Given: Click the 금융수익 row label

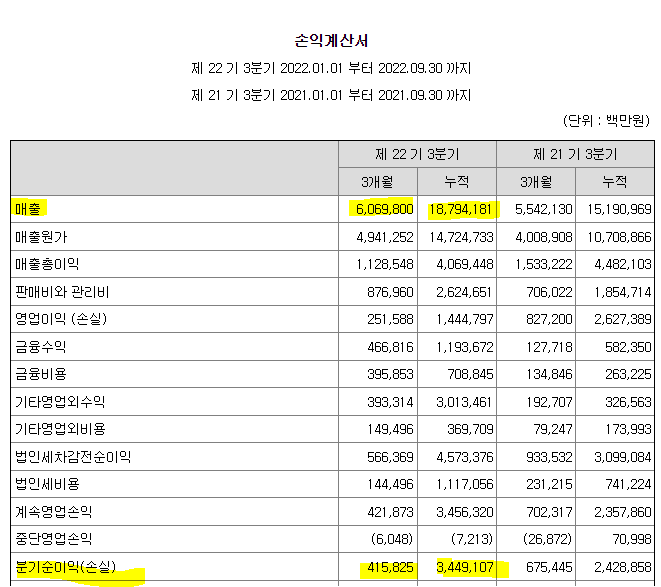Looking at the screenshot, I should click(41, 347).
